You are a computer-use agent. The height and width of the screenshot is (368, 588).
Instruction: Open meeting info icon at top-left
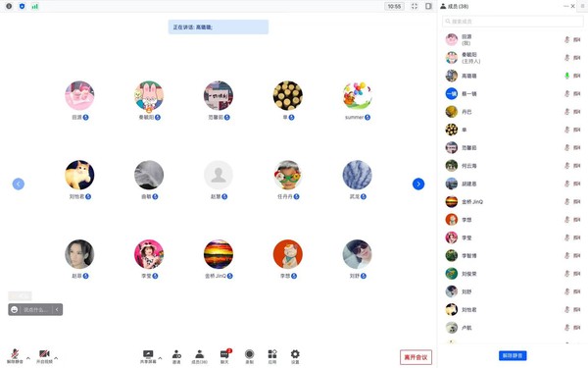pos(9,7)
